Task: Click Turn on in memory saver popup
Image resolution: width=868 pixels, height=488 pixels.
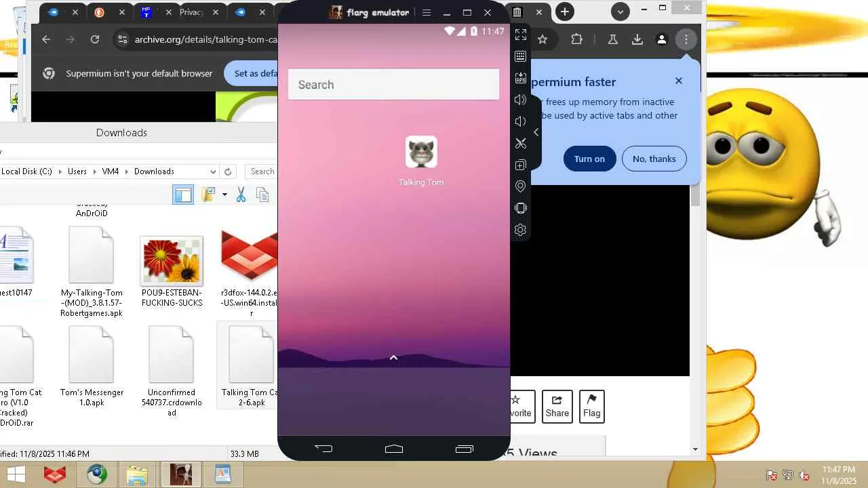Action: [589, 159]
